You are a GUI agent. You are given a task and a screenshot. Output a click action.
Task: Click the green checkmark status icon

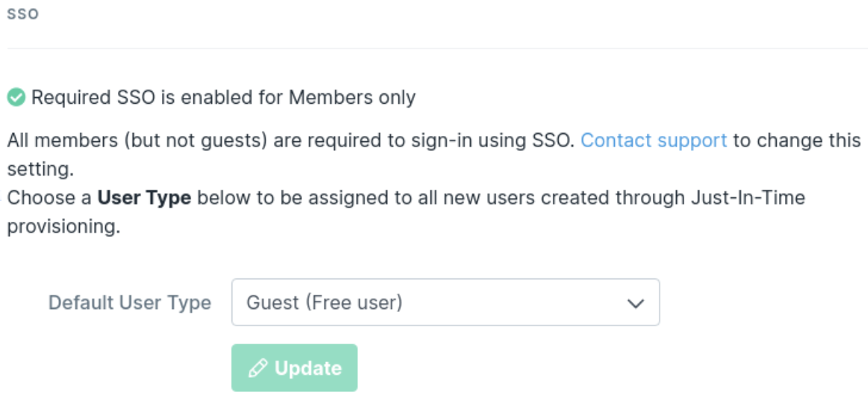coord(16,97)
